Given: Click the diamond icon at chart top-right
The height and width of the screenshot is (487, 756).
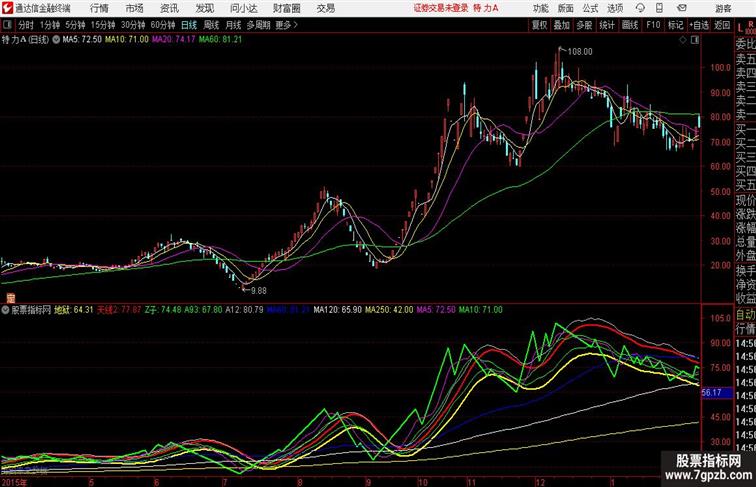Looking at the screenshot, I should click(x=683, y=40).
